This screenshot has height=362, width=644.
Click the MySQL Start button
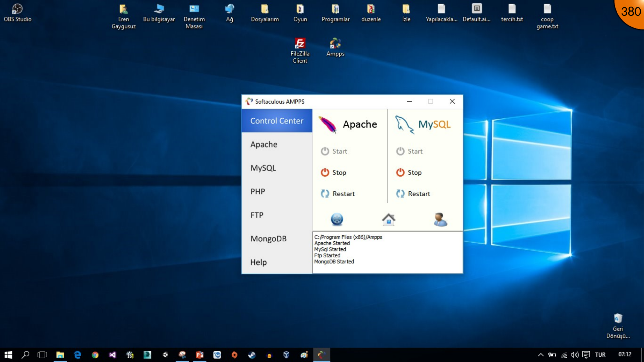pyautogui.click(x=409, y=151)
